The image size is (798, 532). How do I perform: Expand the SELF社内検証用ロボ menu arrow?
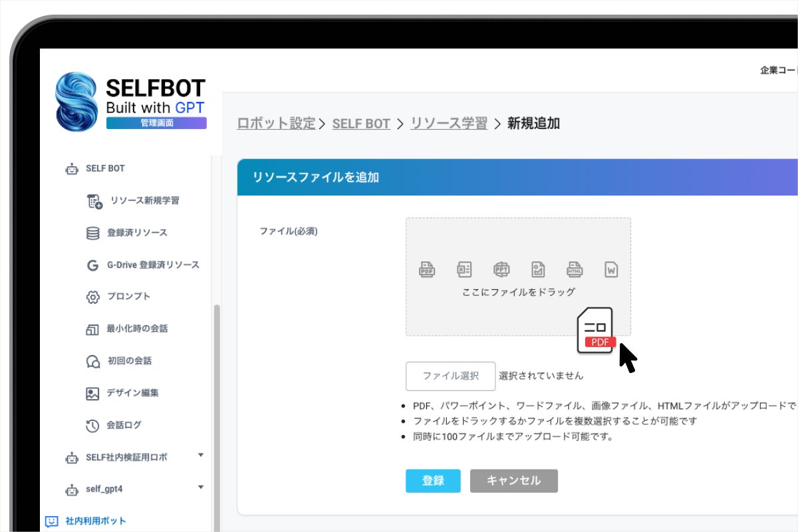[201, 456]
